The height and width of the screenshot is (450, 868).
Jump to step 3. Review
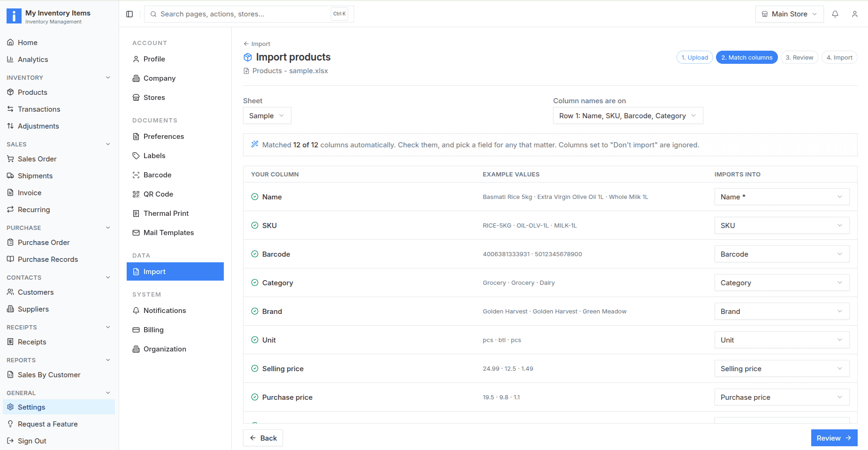coord(799,57)
